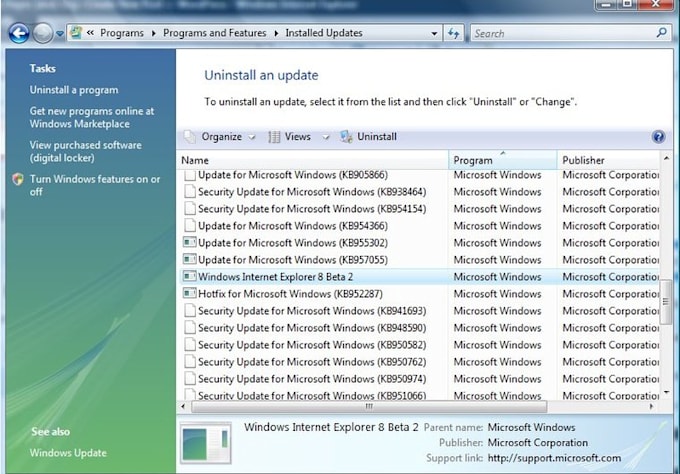Open support link http://support.microsoft.com
Viewport: 680px width, 474px height.
[x=554, y=458]
